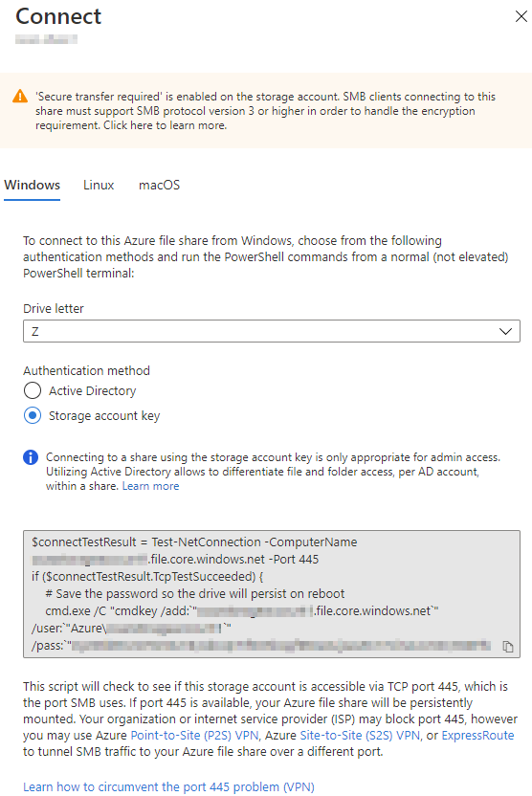The image size is (532, 796).
Task: Click the secure transfer required warning banner text
Action: click(265, 111)
